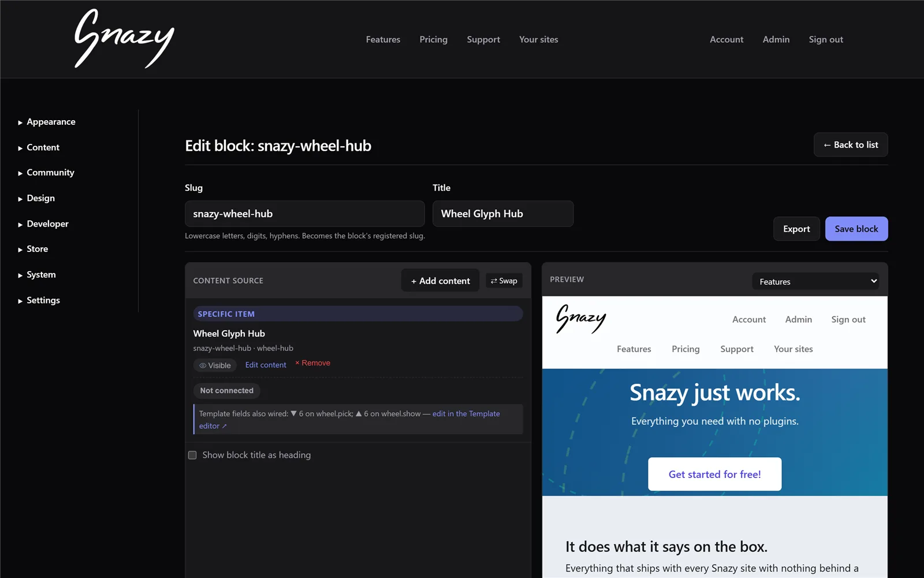
Task: Open Support in the top navigation
Action: [483, 39]
